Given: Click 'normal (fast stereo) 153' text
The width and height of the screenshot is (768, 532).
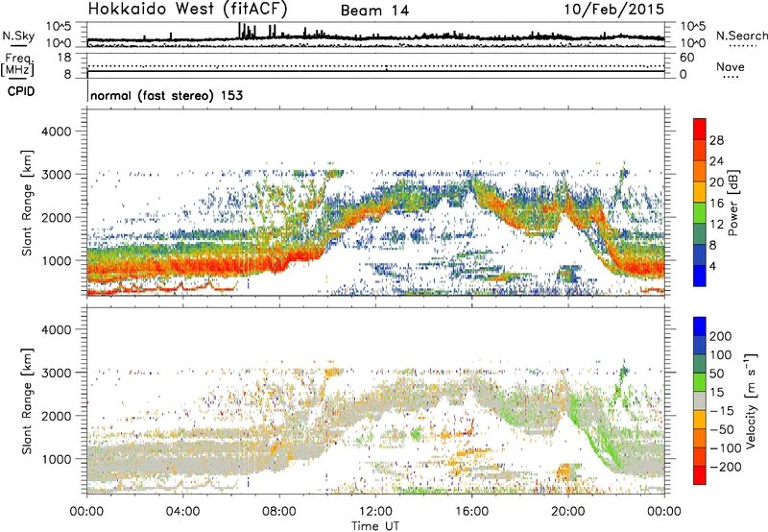Looking at the screenshot, I should point(166,95).
